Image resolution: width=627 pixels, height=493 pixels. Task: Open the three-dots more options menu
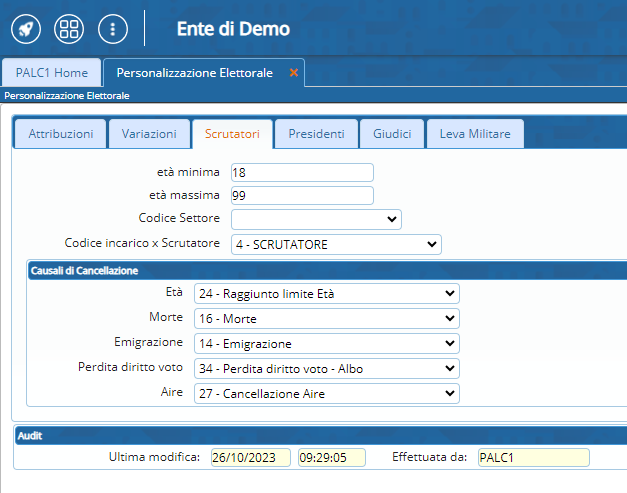click(113, 29)
